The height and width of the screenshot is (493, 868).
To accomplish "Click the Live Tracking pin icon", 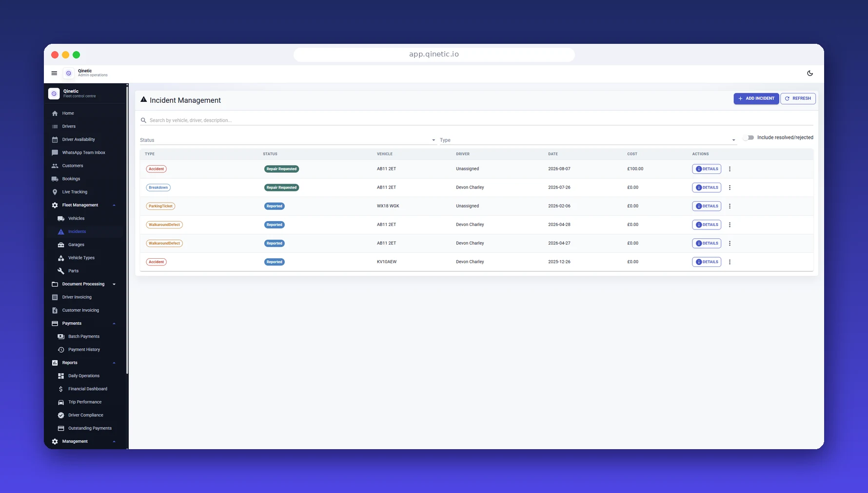I will pyautogui.click(x=55, y=192).
